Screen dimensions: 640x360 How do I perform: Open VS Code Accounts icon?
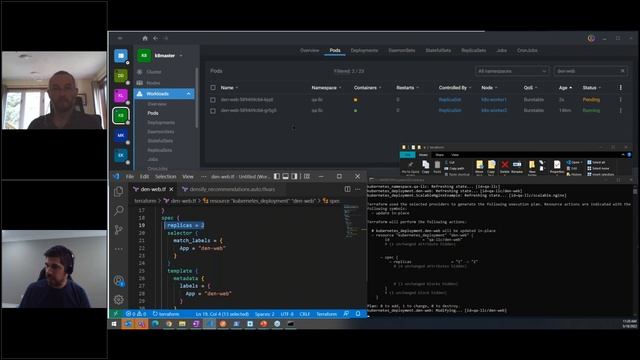coord(119,281)
